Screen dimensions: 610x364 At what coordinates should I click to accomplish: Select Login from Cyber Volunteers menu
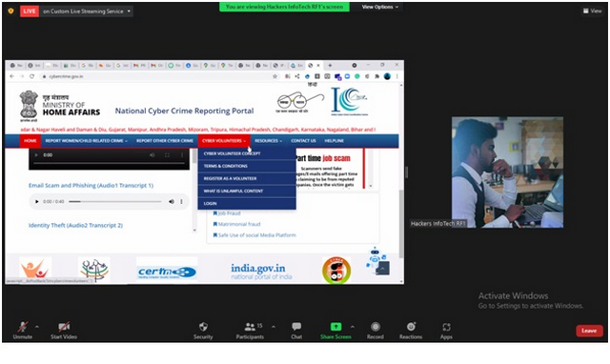click(247, 203)
